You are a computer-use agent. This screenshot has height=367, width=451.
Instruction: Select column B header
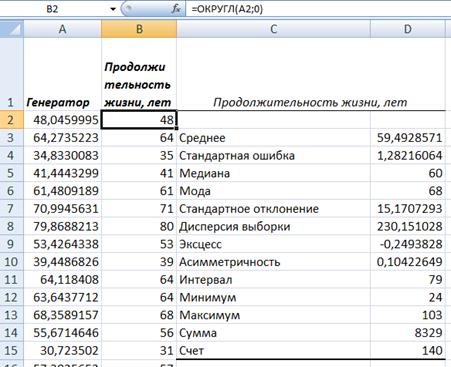point(139,29)
